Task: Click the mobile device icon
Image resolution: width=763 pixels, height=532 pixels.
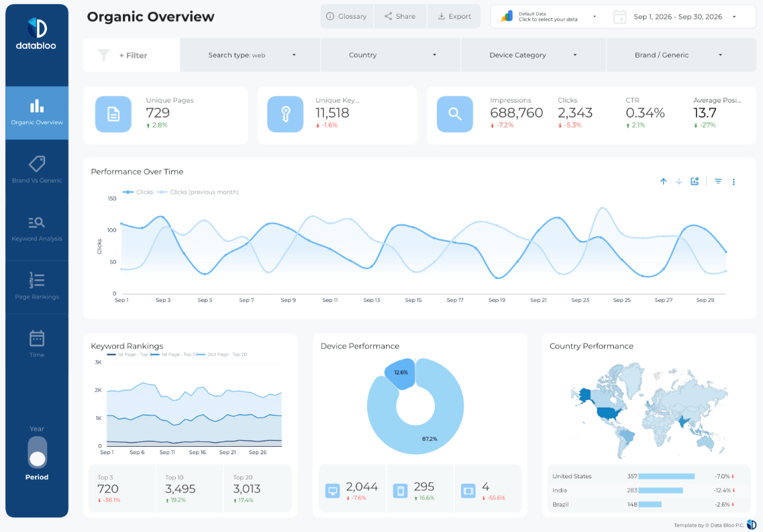Action: click(400, 491)
